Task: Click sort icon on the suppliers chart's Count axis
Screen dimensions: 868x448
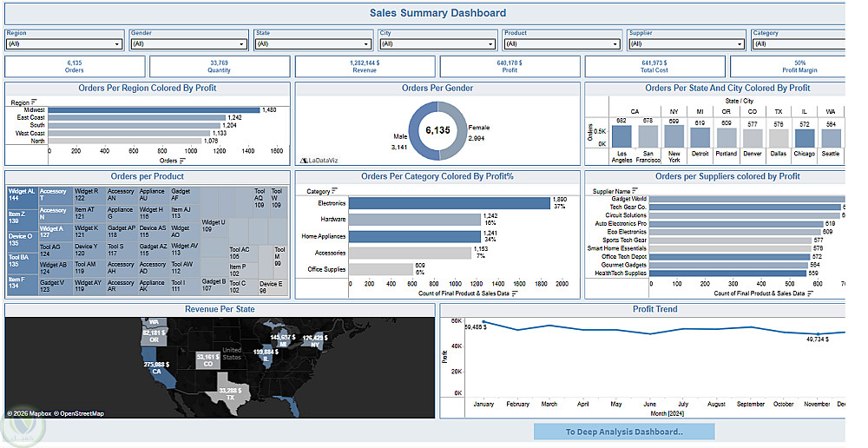Action: pyautogui.click(x=811, y=293)
